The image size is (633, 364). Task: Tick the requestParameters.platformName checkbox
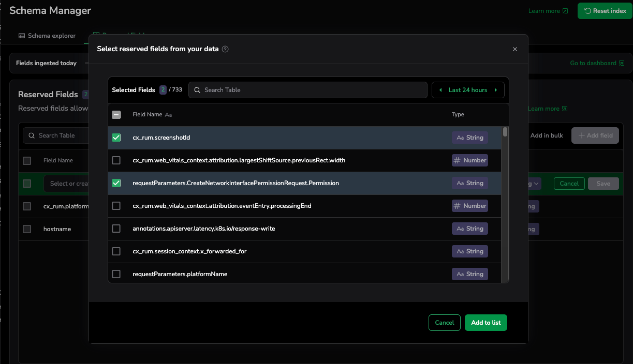(x=116, y=274)
